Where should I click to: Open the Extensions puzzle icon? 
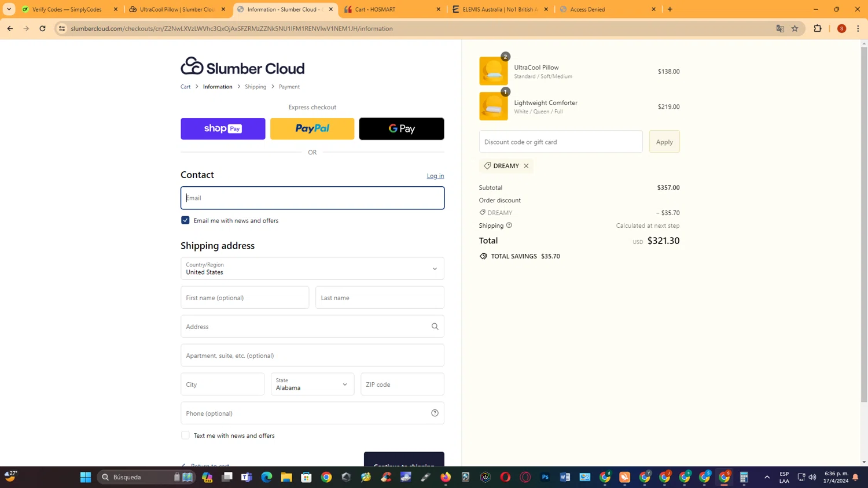click(818, 28)
